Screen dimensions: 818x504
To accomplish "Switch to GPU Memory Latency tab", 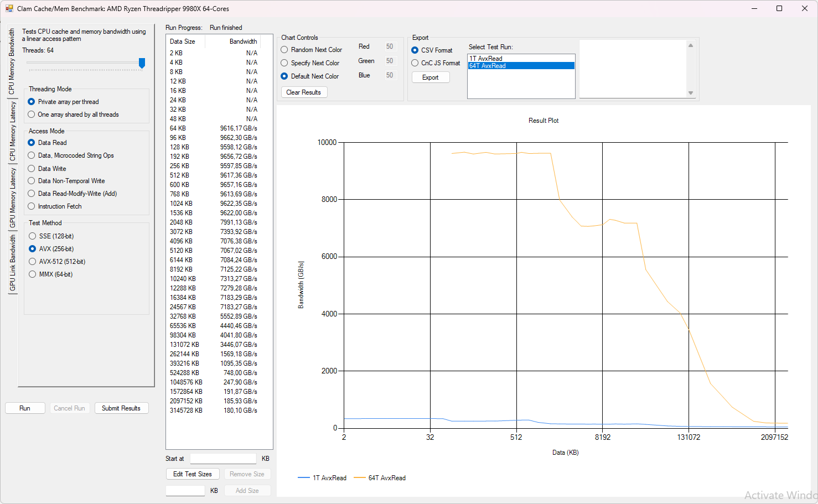I will tap(12, 198).
